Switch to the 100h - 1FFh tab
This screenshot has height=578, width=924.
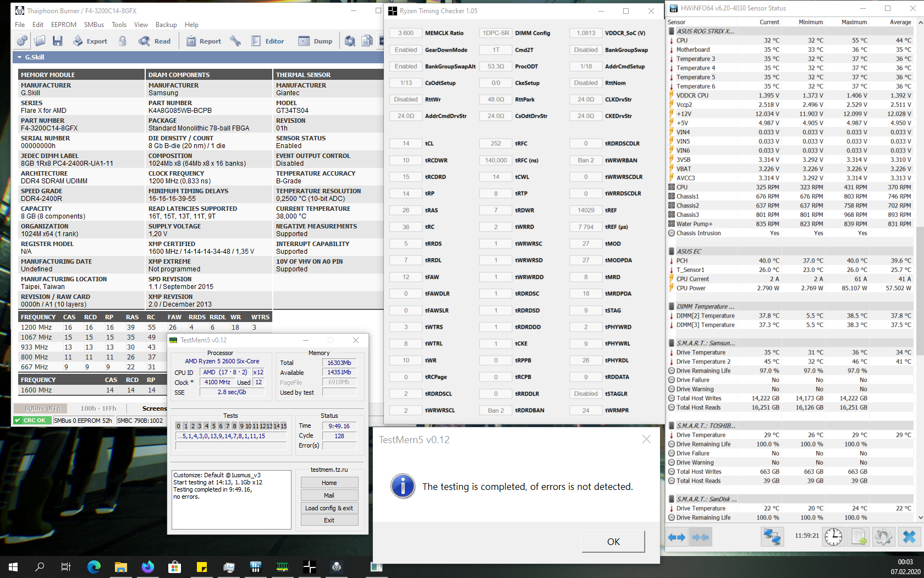[x=98, y=408]
